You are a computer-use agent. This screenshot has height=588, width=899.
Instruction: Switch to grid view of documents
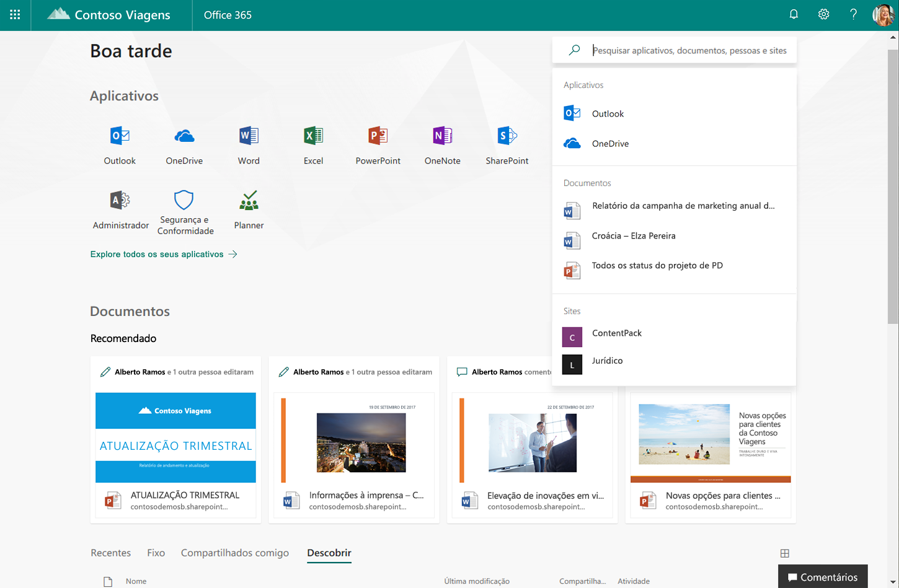(x=785, y=553)
